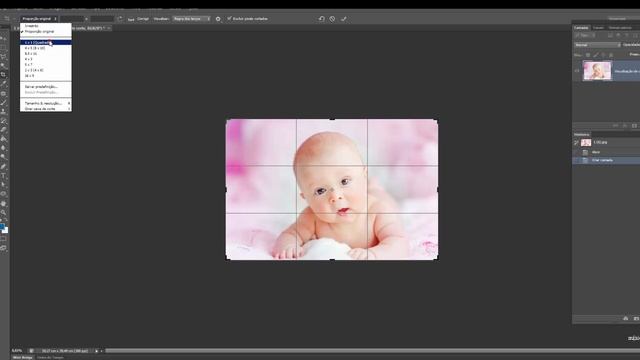
Task: Open status bar info arrow menu
Action: (97, 351)
